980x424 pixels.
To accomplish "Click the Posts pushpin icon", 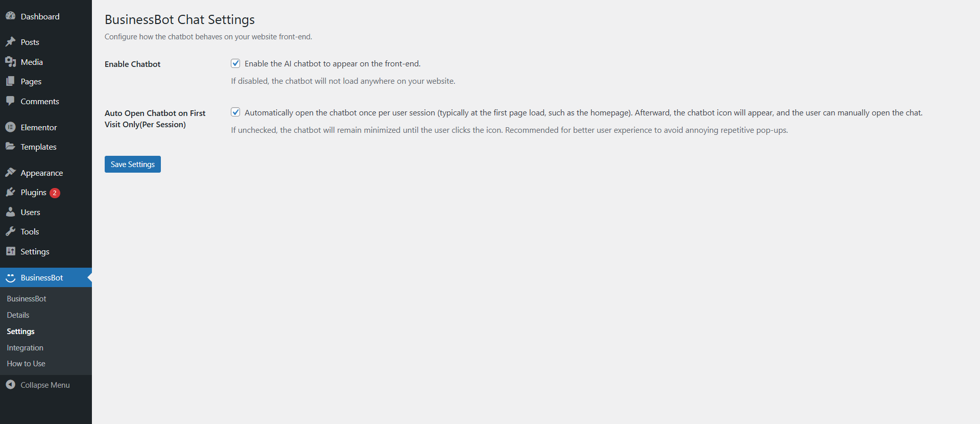I will tap(10, 42).
